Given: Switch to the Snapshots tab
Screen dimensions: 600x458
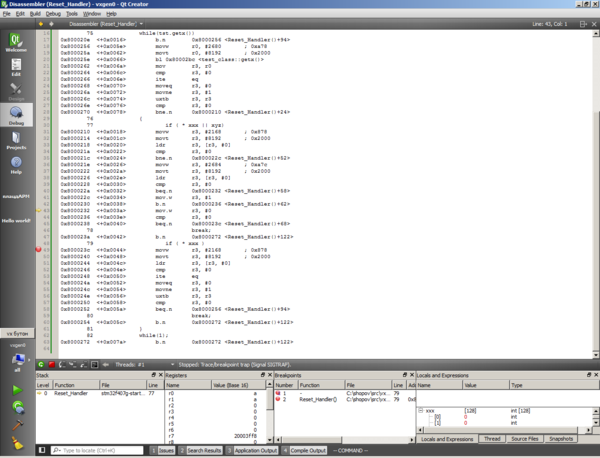Looking at the screenshot, I should (561, 439).
